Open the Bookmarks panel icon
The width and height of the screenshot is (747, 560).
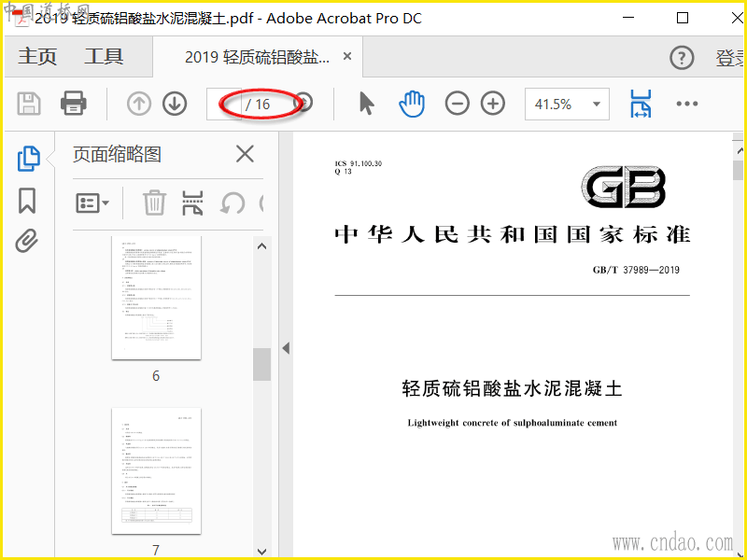point(27,201)
